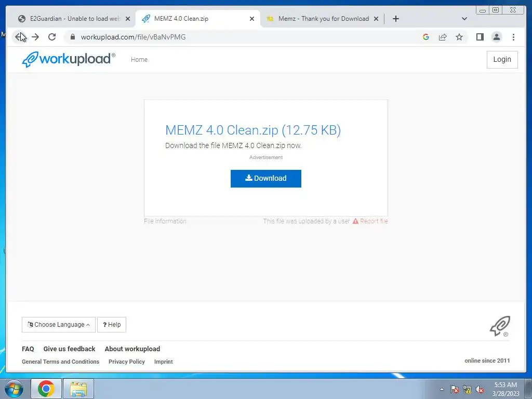532x399 pixels.
Task: Click the blue Download button
Action: 265,179
